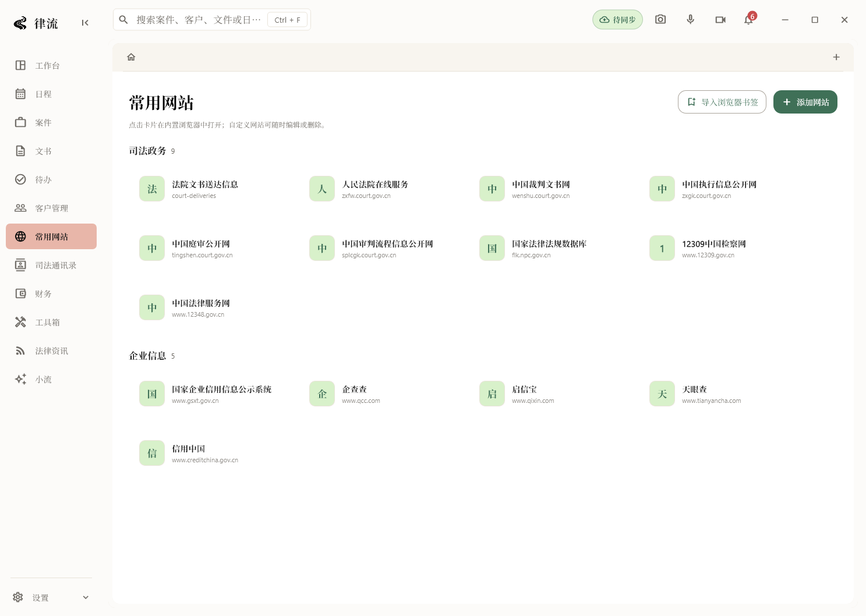The width and height of the screenshot is (866, 616).
Task: Click 中国执行信息公开网 card icon
Action: click(x=662, y=189)
